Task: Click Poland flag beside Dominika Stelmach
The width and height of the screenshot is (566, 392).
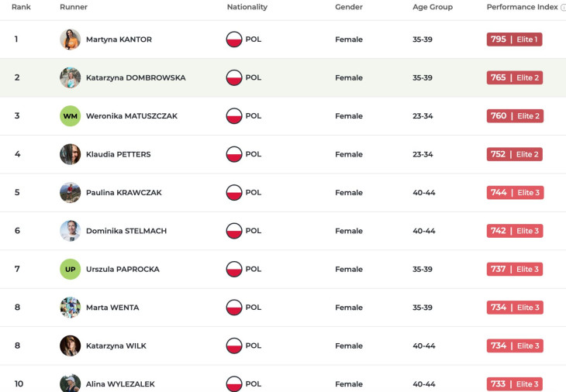Action: pyautogui.click(x=234, y=231)
